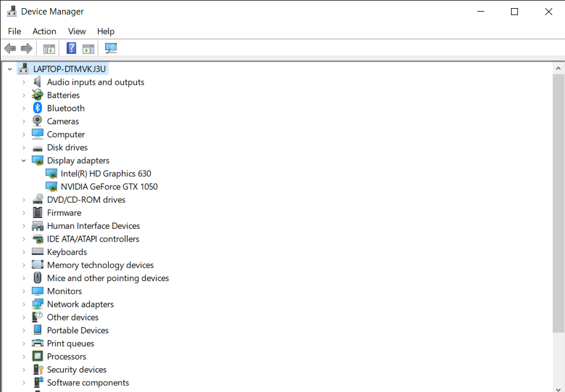
Task: Select the Software components label
Action: [88, 383]
